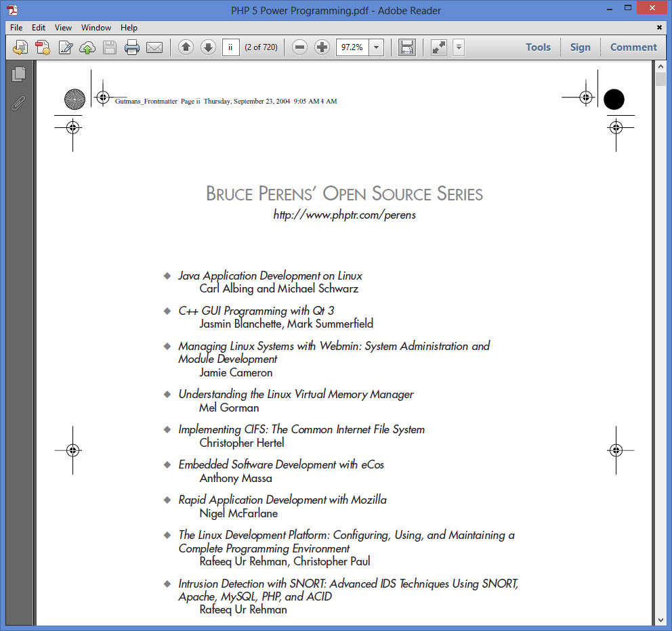672x631 pixels.
Task: Click the Save floppy disk icon
Action: coord(110,47)
